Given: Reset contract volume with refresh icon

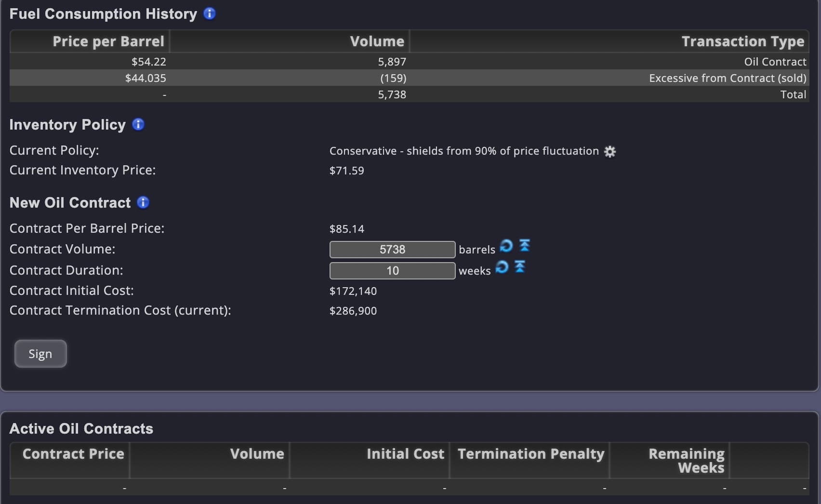Looking at the screenshot, I should coord(506,246).
